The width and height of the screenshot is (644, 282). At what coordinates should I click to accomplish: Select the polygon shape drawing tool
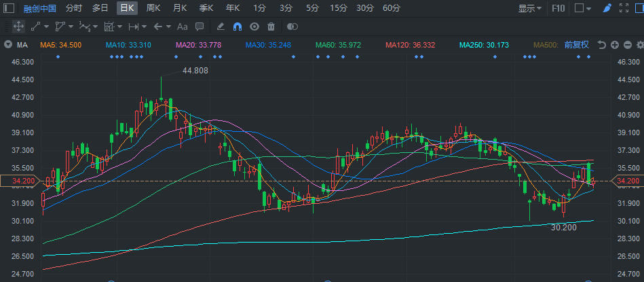60,27
